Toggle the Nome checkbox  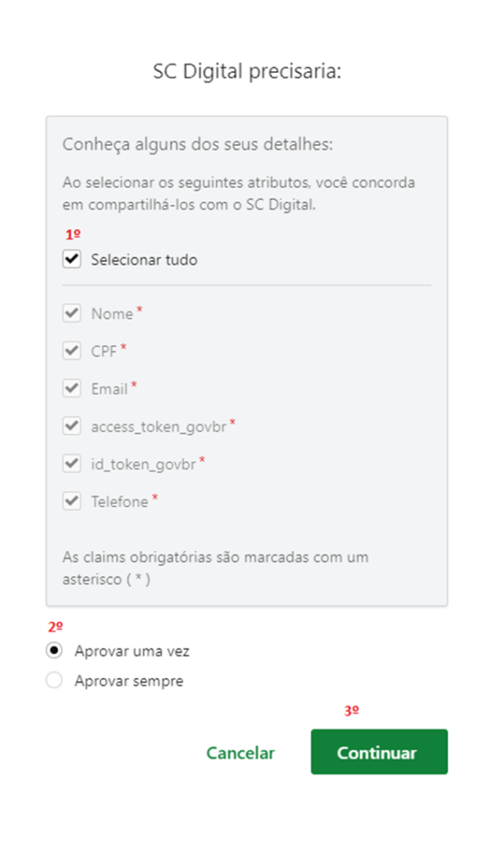(72, 314)
